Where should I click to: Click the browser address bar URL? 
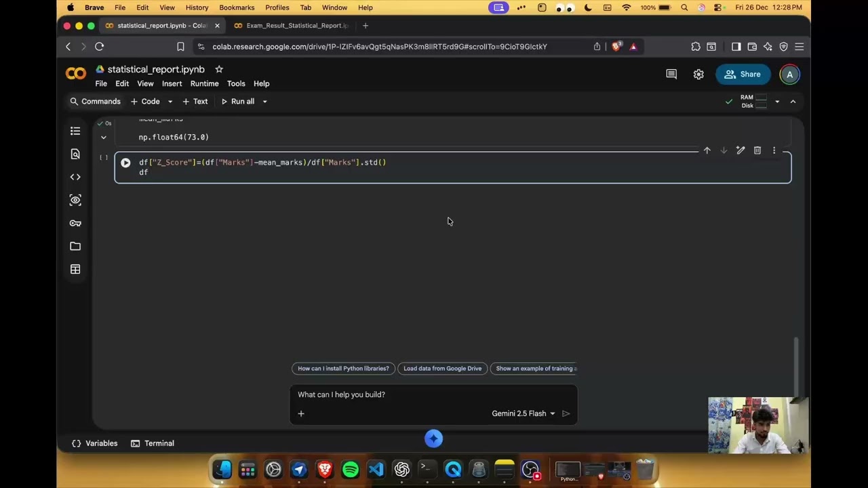click(x=380, y=47)
